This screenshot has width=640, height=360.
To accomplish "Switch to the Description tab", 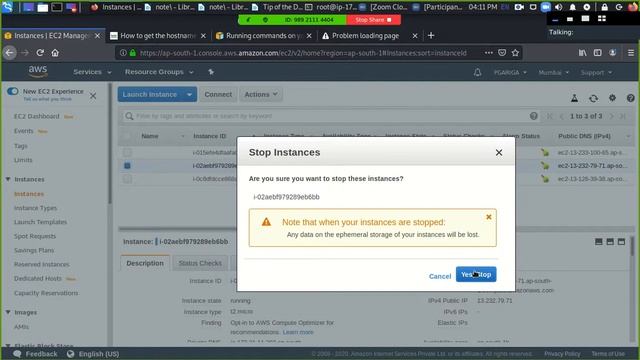I will pos(145,263).
